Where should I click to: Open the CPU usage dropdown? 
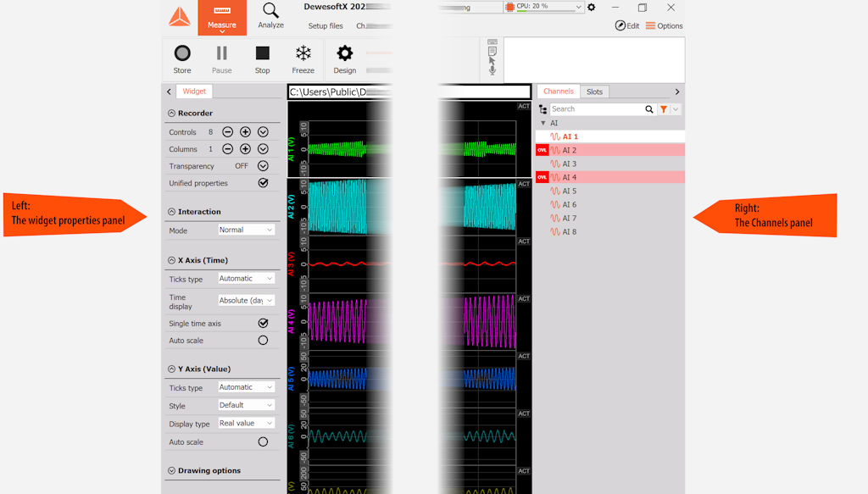[x=578, y=7]
